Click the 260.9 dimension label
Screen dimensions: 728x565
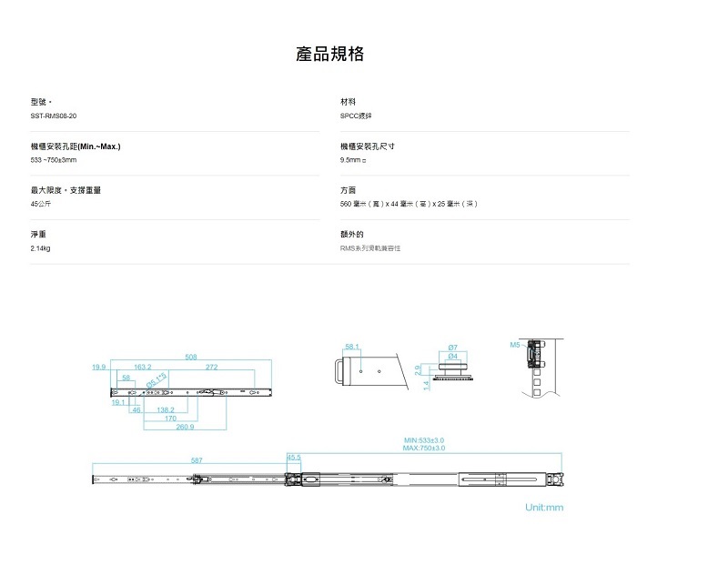coord(185,427)
